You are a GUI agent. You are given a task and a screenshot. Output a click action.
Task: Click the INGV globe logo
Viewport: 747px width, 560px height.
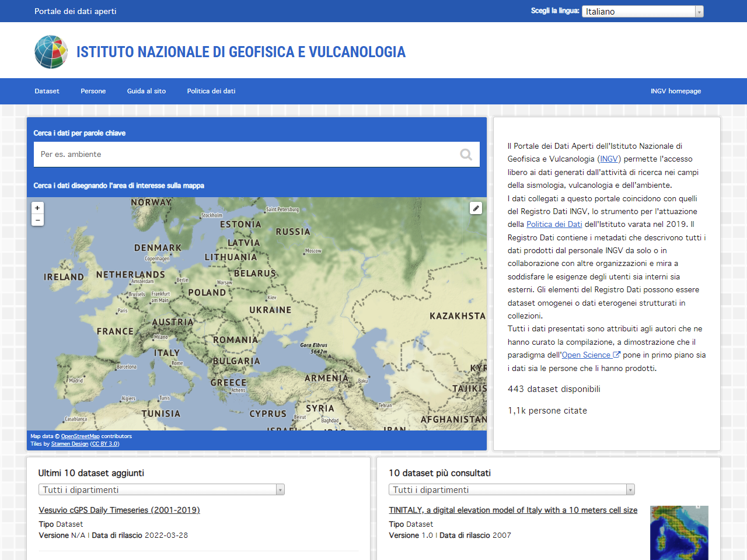pos(51,51)
